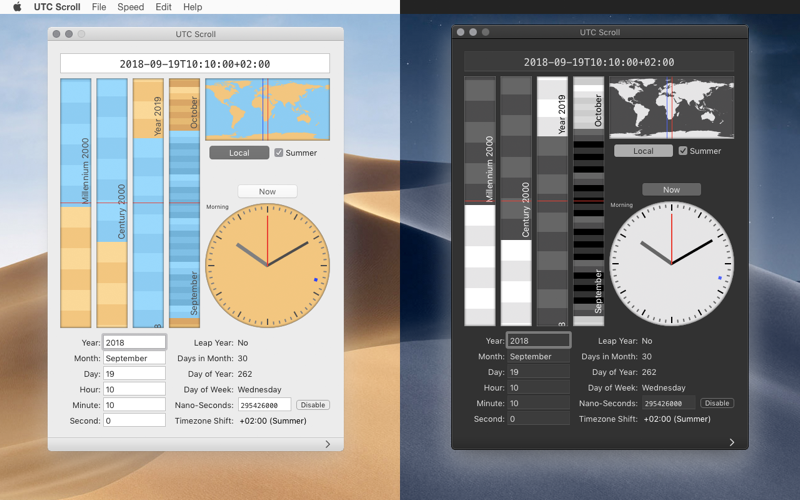The image size is (800, 500).
Task: Click the Century 2000 scroll bar, dark window
Action: click(x=516, y=201)
